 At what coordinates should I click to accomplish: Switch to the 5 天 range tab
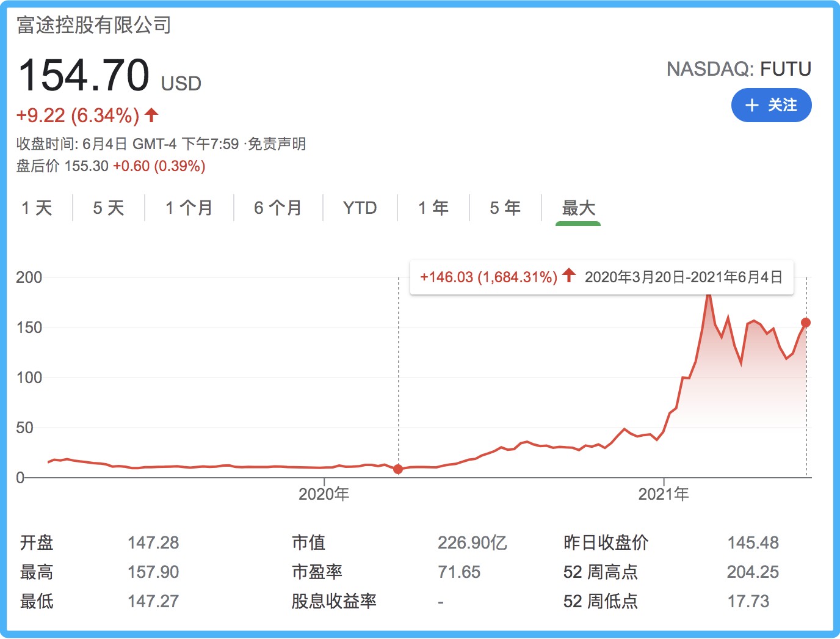tap(108, 208)
